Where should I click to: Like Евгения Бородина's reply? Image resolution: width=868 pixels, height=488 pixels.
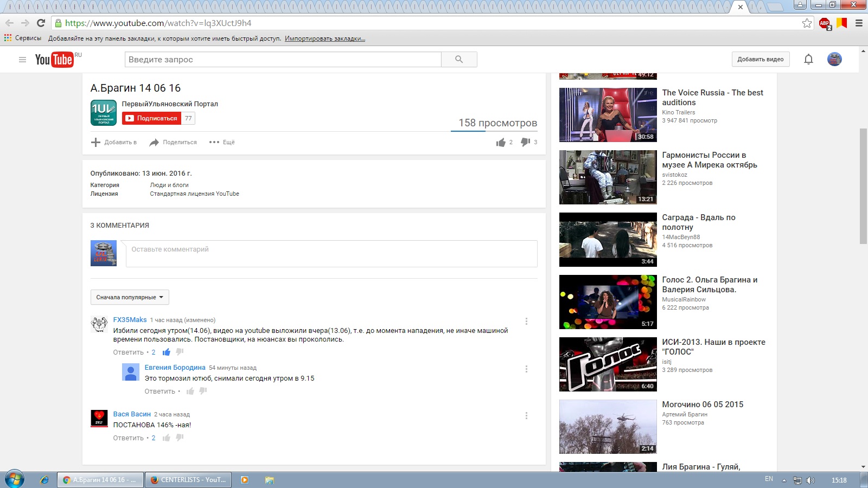point(190,391)
